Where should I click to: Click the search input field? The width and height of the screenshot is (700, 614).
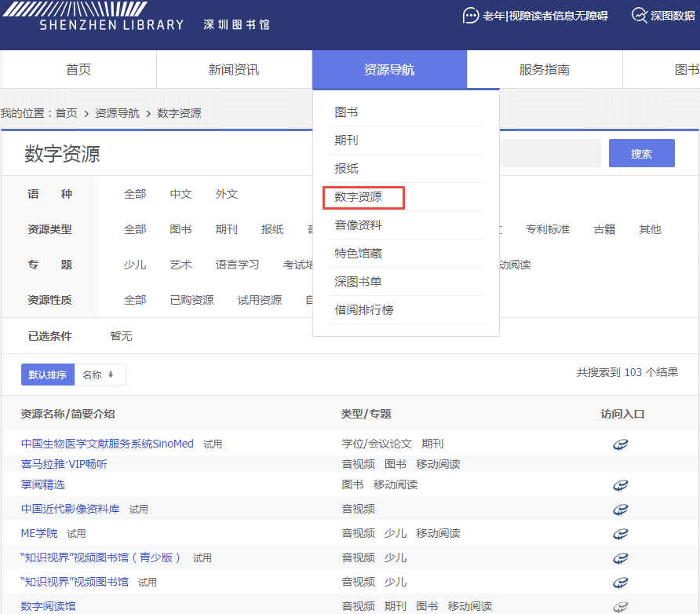pyautogui.click(x=550, y=153)
